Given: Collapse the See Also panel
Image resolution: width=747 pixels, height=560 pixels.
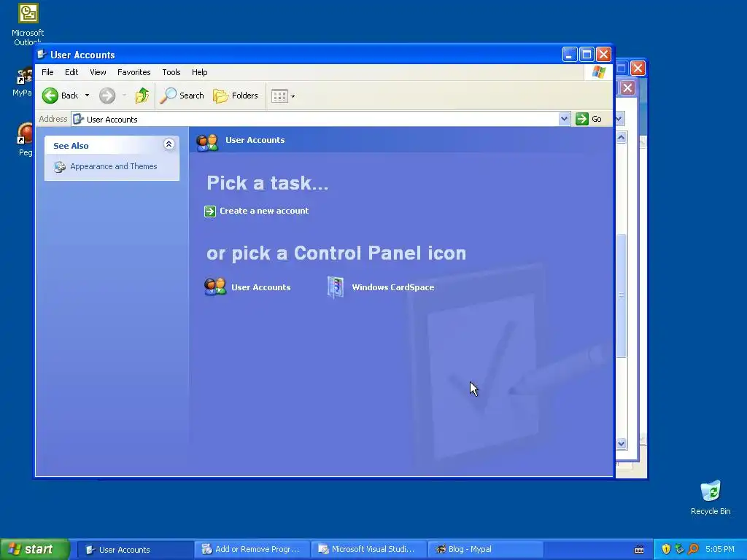Looking at the screenshot, I should (169, 144).
